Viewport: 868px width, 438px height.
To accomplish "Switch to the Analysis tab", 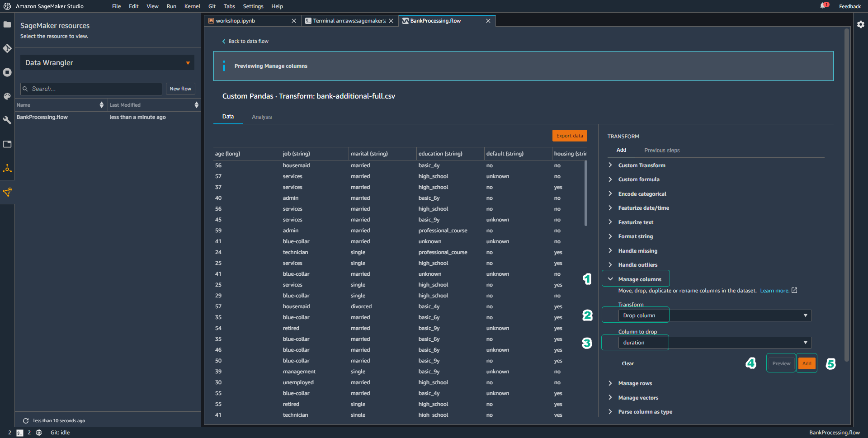I will point(262,117).
